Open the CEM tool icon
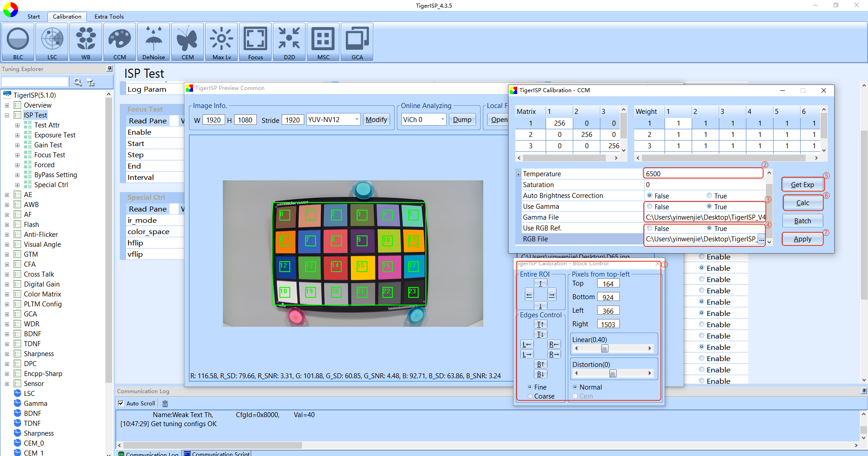The width and height of the screenshot is (868, 456). [188, 42]
